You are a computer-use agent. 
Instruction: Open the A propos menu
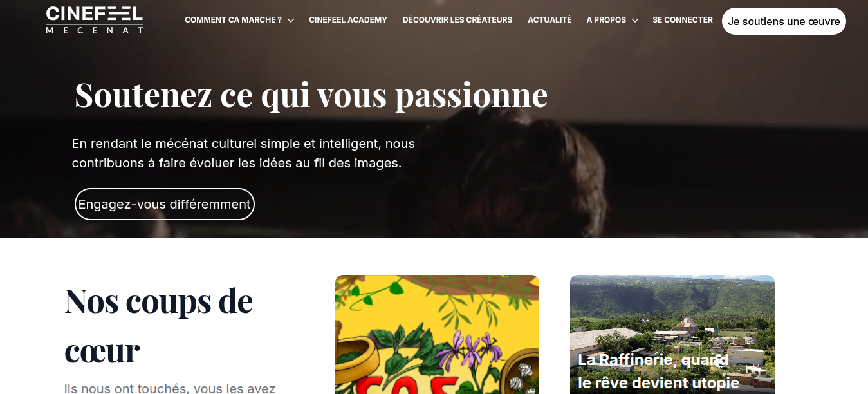pyautogui.click(x=606, y=20)
